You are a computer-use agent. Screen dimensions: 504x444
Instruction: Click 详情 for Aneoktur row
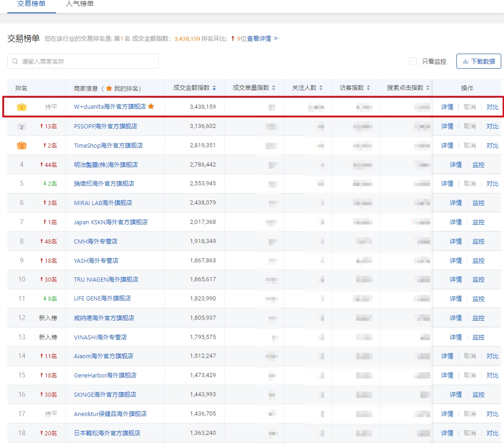tap(447, 414)
